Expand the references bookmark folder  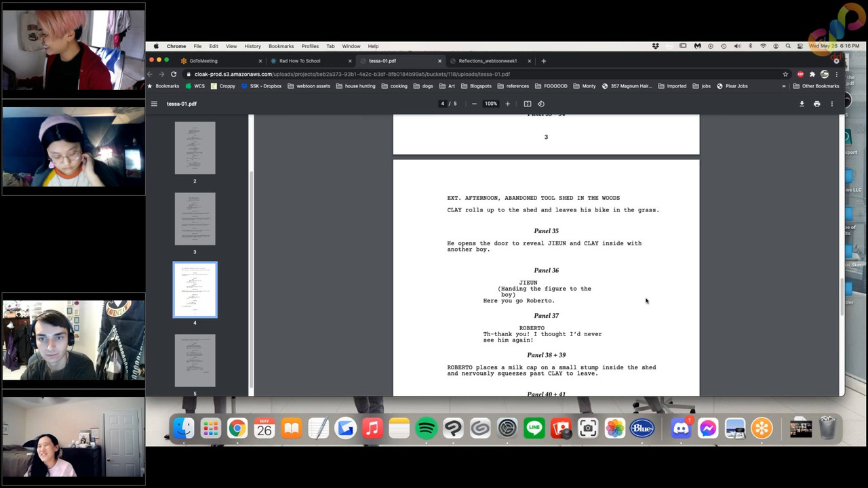513,86
